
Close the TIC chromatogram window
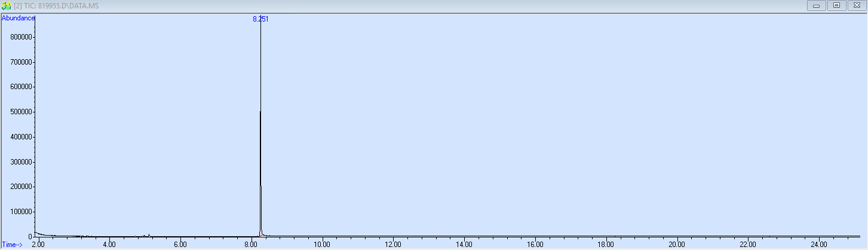(x=857, y=5)
